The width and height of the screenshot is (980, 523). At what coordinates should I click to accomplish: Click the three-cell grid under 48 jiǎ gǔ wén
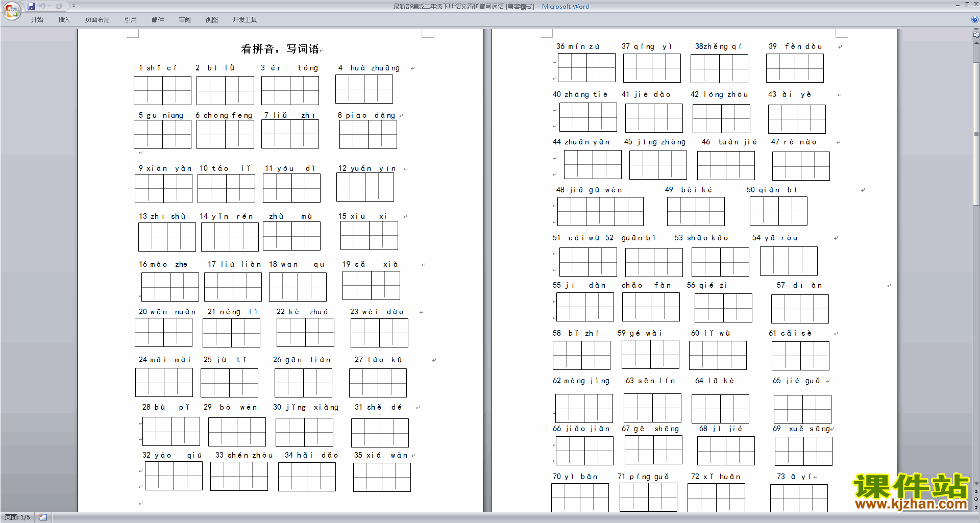(600, 211)
